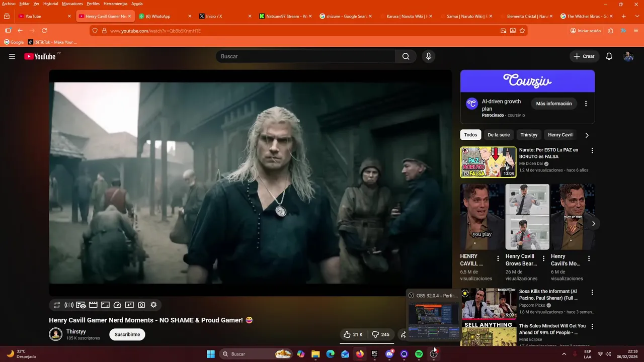The width and height of the screenshot is (644, 362).
Task: Click the video filters sparkle icon
Action: click(129, 305)
